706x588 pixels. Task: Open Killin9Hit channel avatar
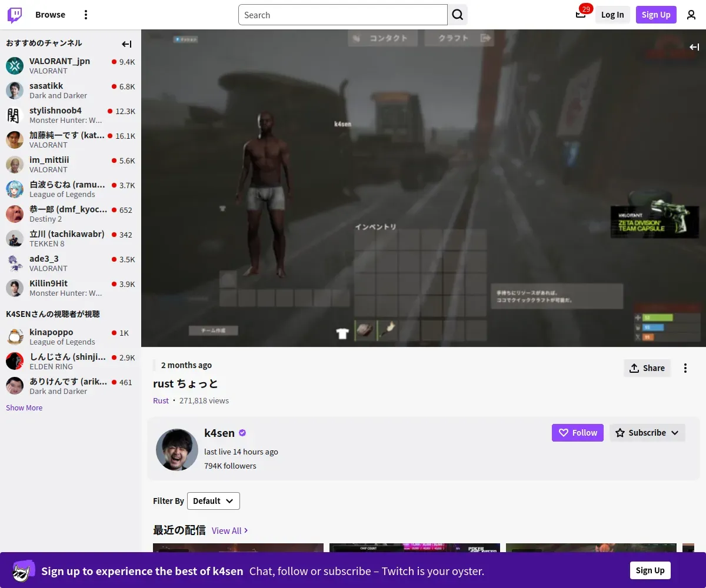point(15,288)
